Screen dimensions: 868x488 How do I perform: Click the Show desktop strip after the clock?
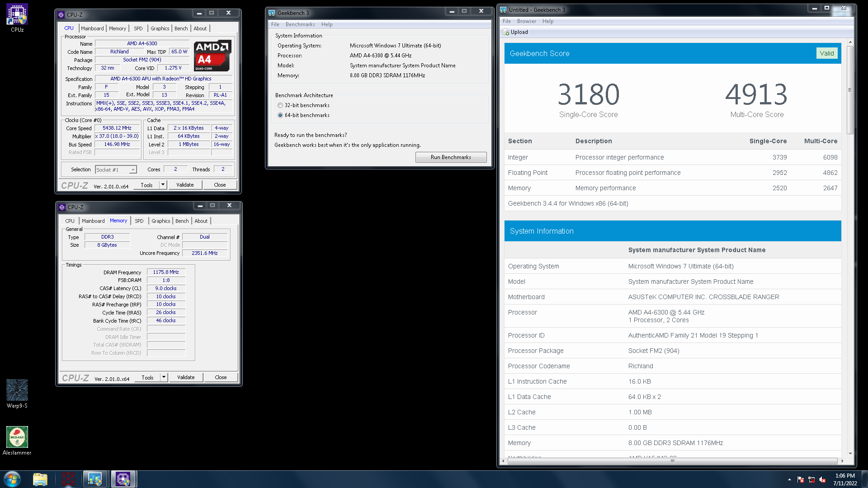(x=864, y=479)
